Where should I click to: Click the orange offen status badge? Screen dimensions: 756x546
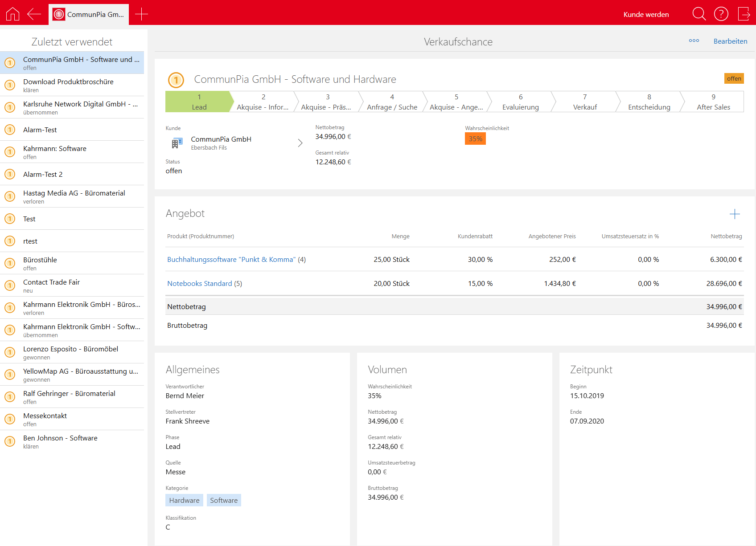pyautogui.click(x=734, y=78)
